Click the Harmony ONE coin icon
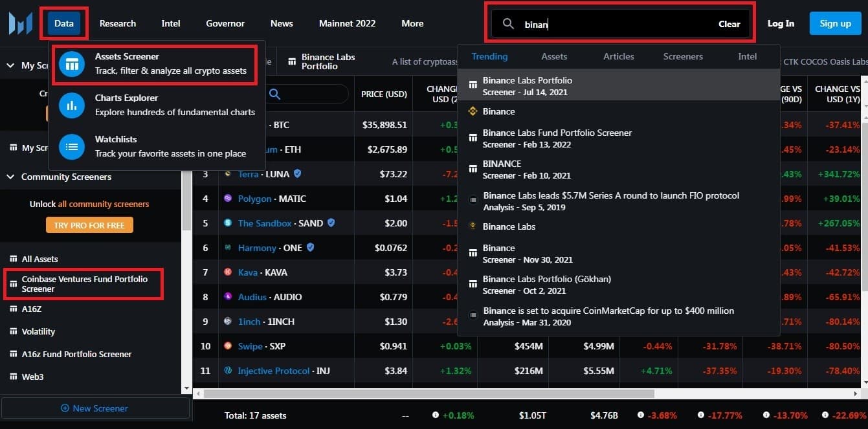Image resolution: width=868 pixels, height=429 pixels. point(228,248)
